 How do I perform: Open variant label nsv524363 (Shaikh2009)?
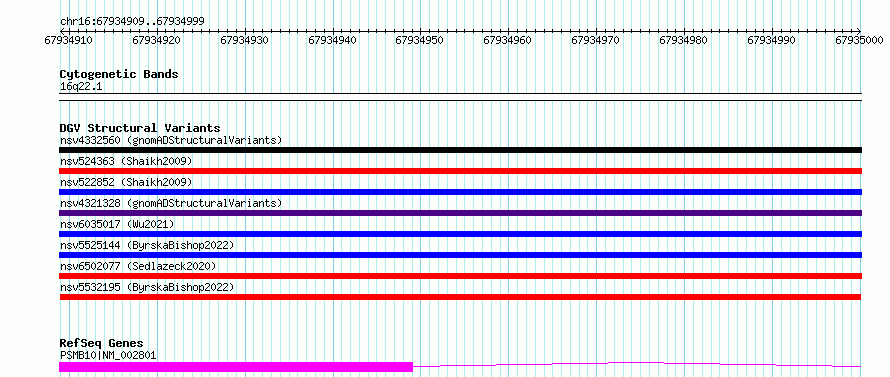[126, 161]
